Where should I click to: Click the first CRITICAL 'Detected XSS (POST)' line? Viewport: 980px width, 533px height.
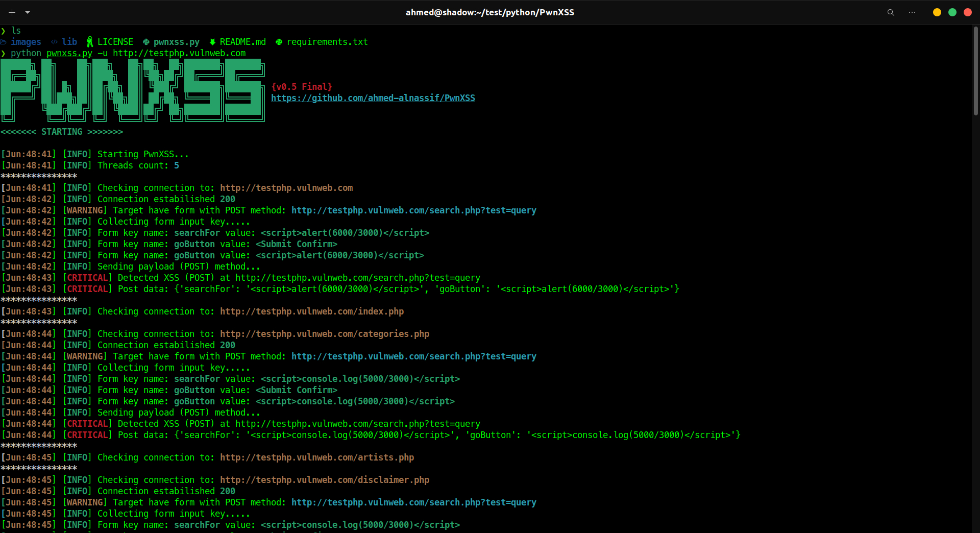coord(240,278)
